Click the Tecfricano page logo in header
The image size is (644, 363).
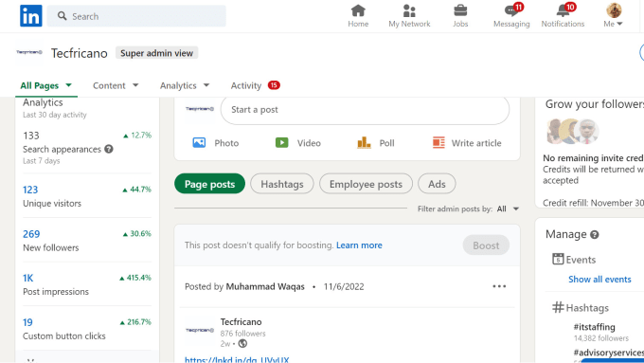29,52
